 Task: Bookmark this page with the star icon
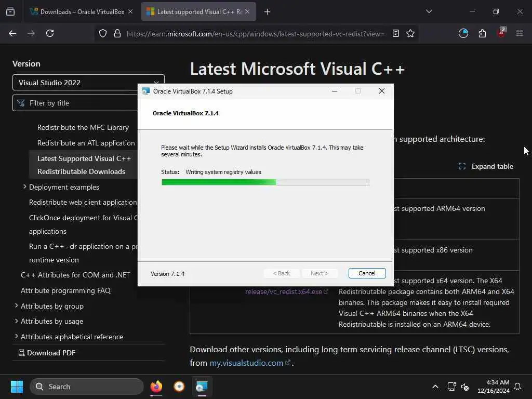tap(410, 33)
